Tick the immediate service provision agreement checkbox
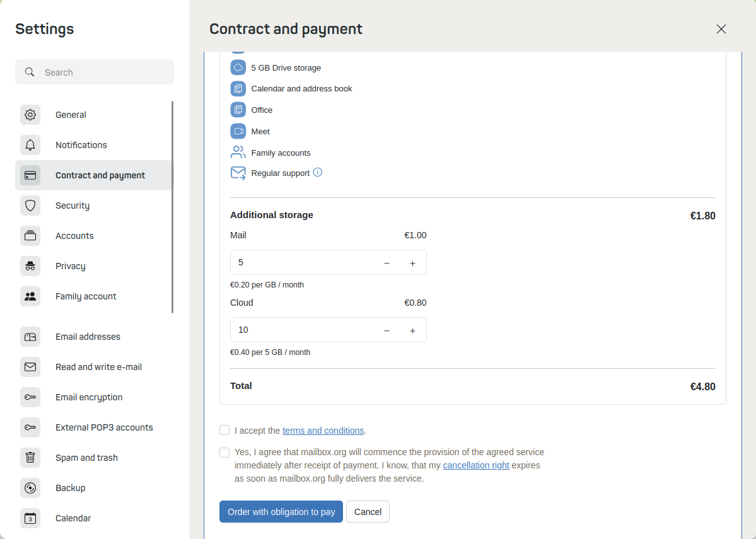The width and height of the screenshot is (756, 539). click(x=224, y=452)
